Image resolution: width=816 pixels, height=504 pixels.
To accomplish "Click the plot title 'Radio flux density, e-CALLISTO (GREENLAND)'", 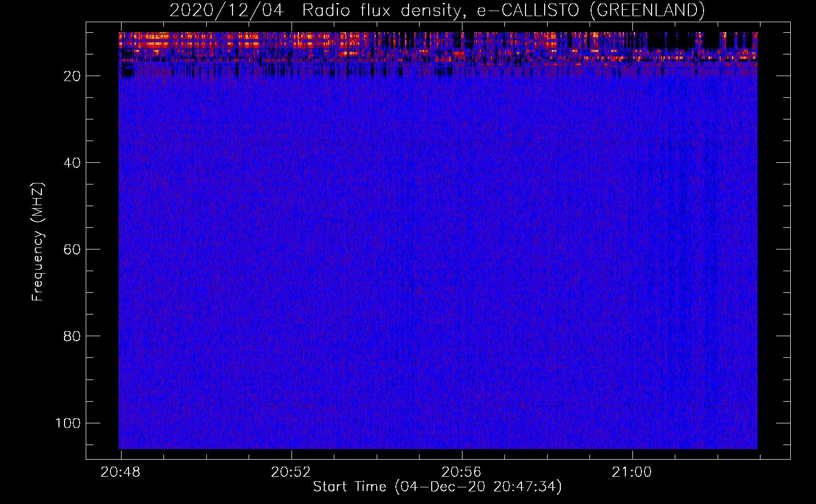I will pyautogui.click(x=503, y=10).
